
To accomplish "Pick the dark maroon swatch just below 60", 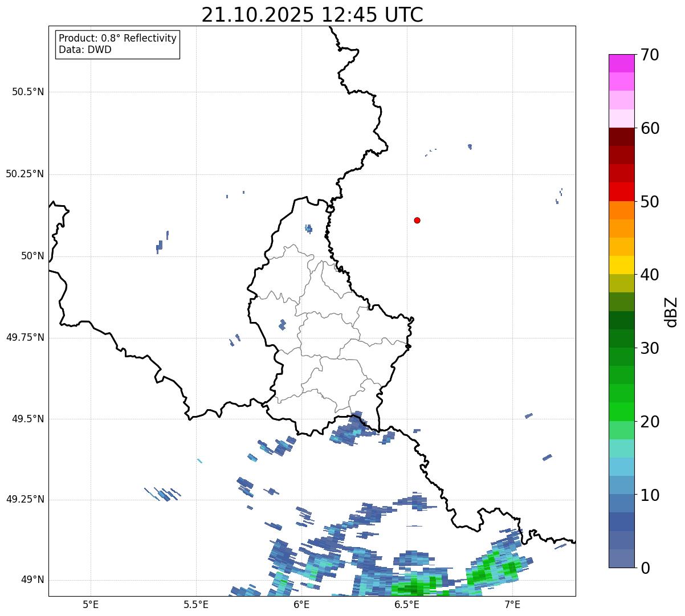I will [x=621, y=137].
